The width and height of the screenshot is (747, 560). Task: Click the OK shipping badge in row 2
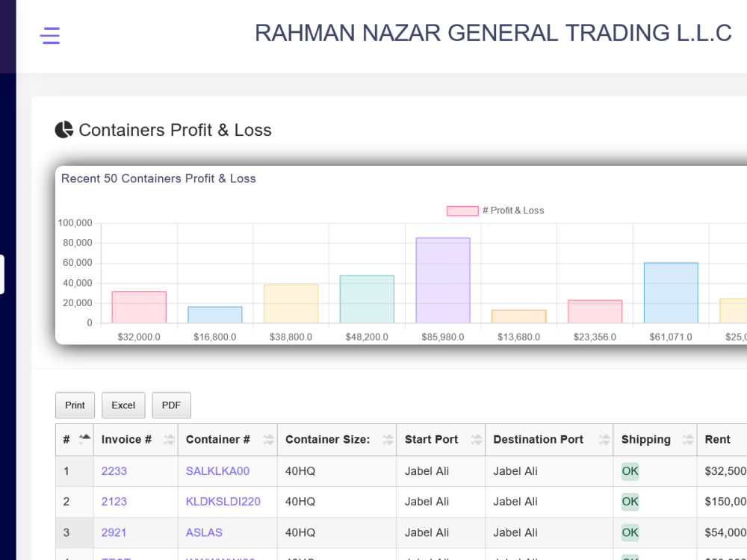630,502
